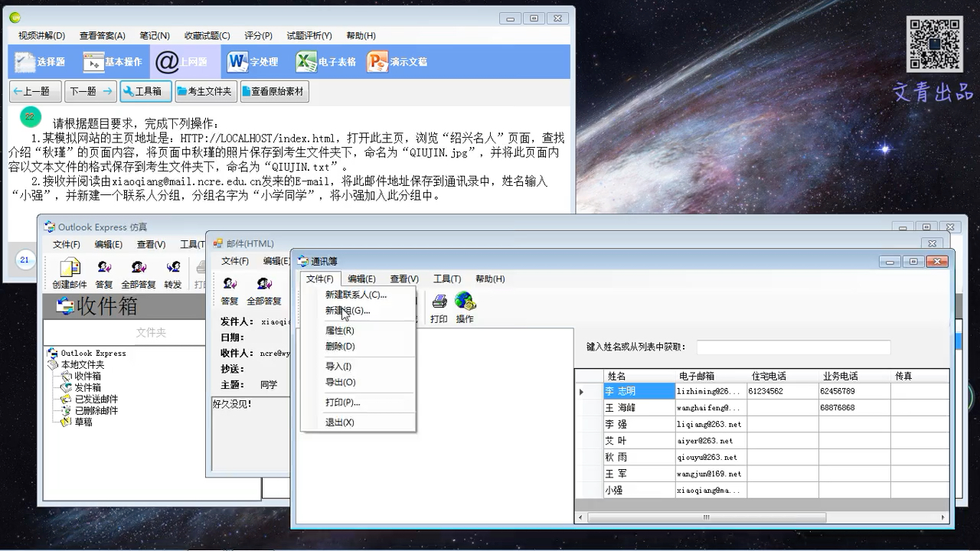The height and width of the screenshot is (551, 980).
Task: Click the 键入姓名 search field
Action: (793, 347)
